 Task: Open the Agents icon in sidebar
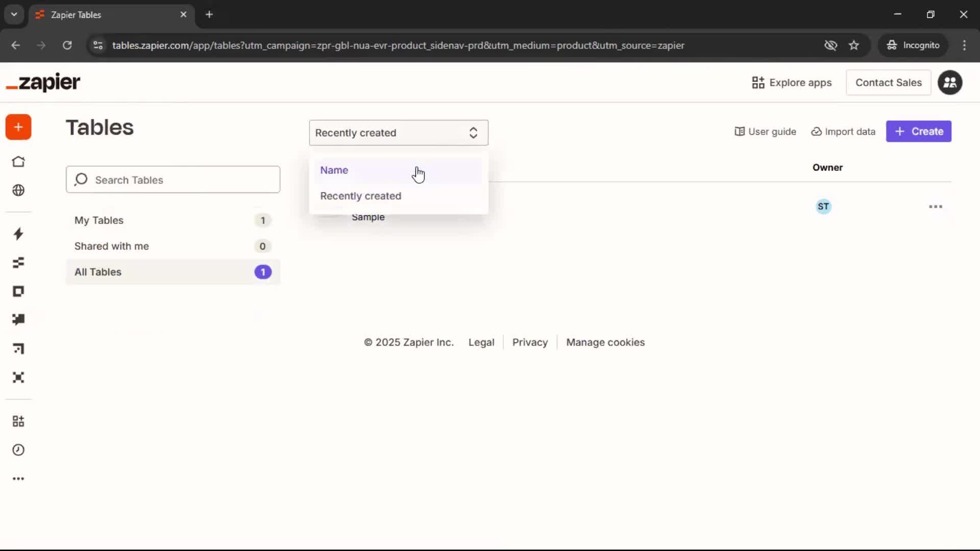18,378
